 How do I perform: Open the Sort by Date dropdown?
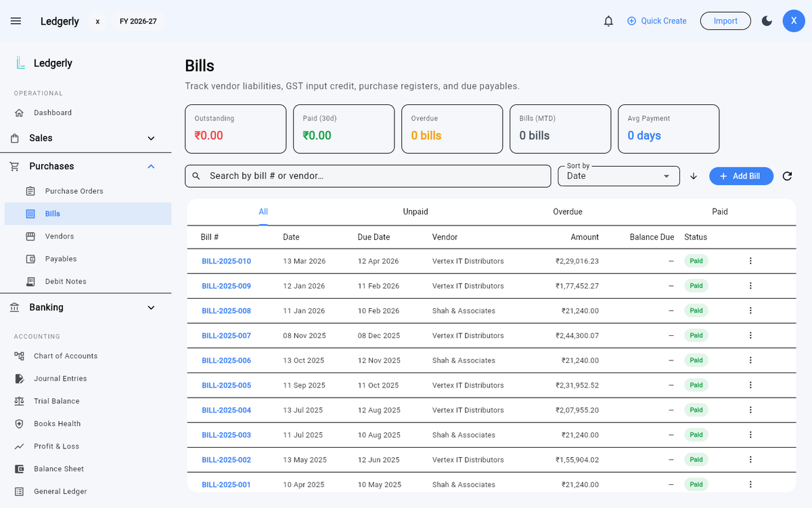coord(618,176)
